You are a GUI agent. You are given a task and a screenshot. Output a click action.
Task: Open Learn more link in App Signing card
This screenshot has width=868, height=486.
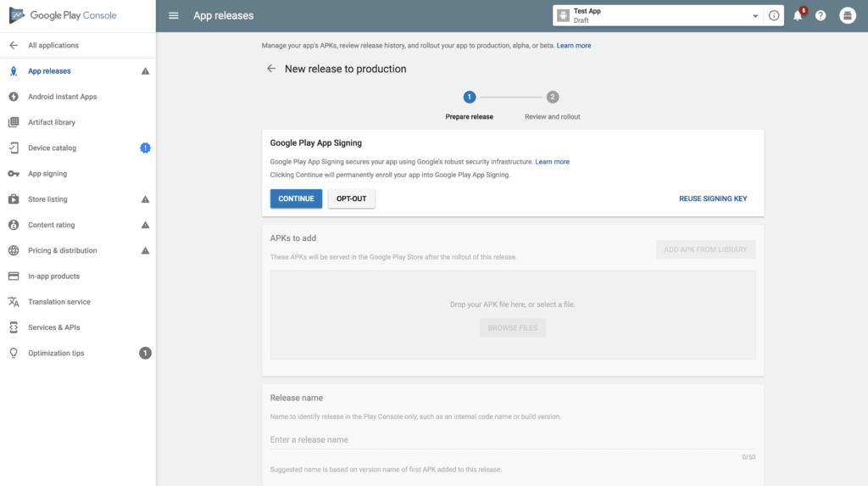click(x=552, y=161)
